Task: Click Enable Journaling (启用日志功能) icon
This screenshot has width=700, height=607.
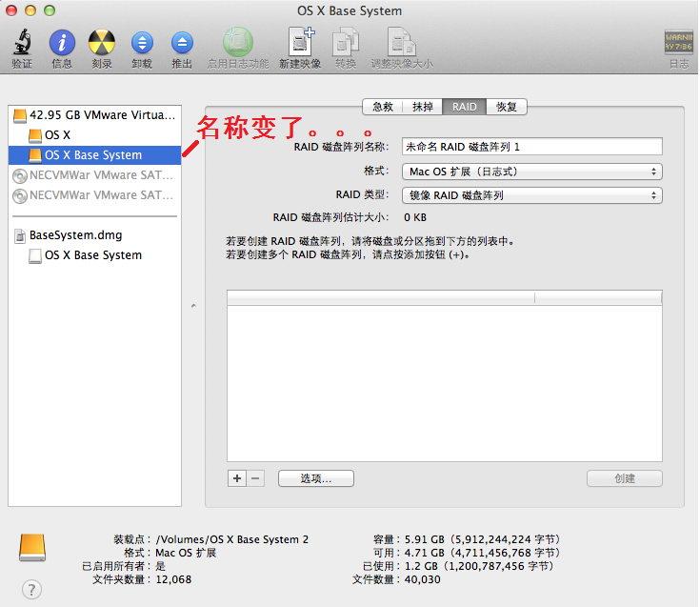Action: [238, 42]
